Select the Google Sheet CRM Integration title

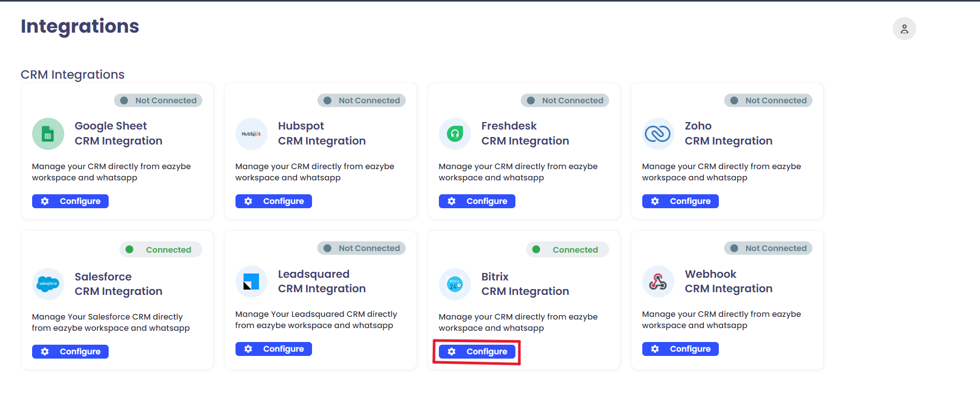[118, 133]
